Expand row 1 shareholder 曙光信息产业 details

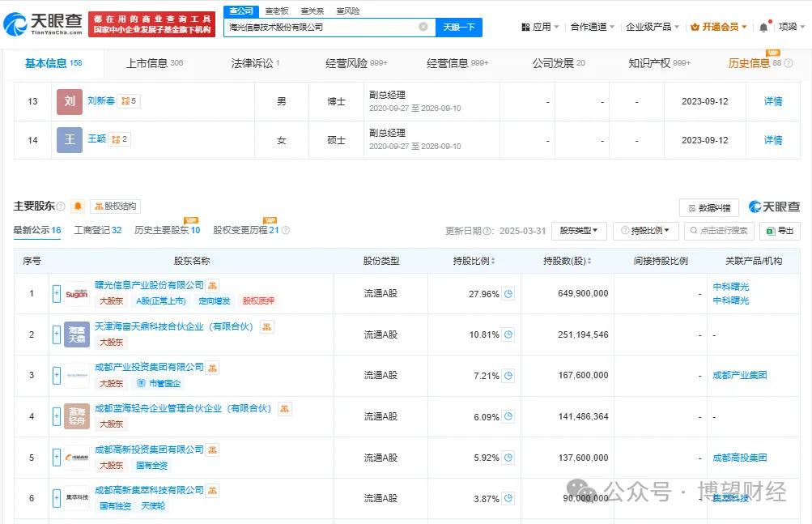point(57,293)
